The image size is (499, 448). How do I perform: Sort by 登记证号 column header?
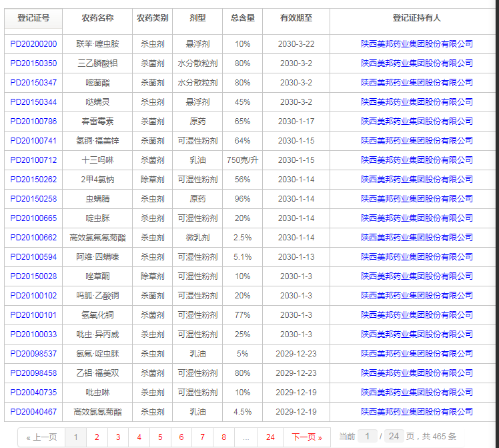point(33,18)
